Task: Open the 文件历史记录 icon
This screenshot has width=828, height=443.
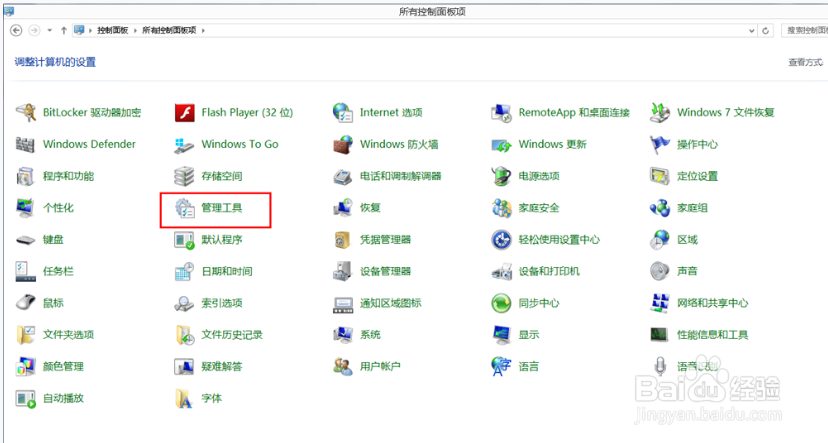Action: 184,335
